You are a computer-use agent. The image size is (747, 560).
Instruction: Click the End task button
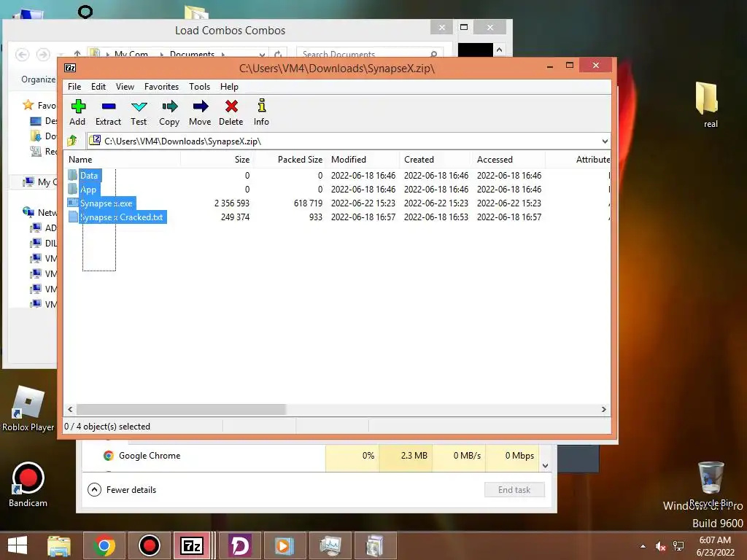pyautogui.click(x=514, y=490)
